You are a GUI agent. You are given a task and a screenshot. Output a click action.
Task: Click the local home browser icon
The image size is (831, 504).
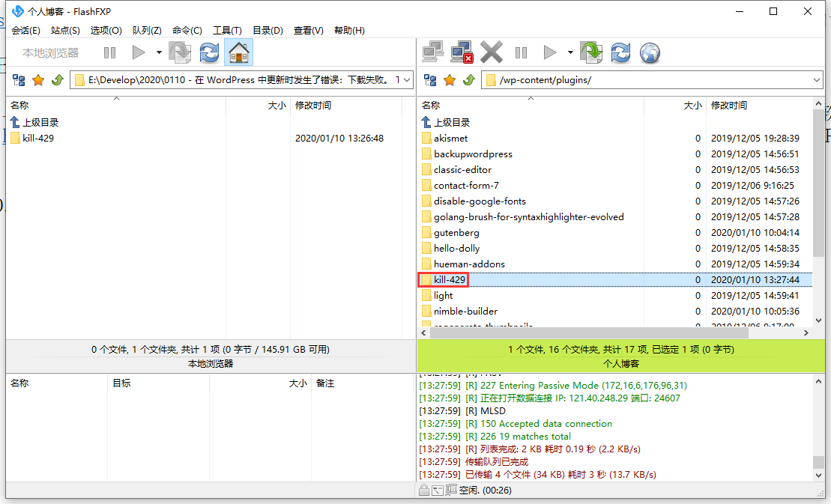pos(238,52)
